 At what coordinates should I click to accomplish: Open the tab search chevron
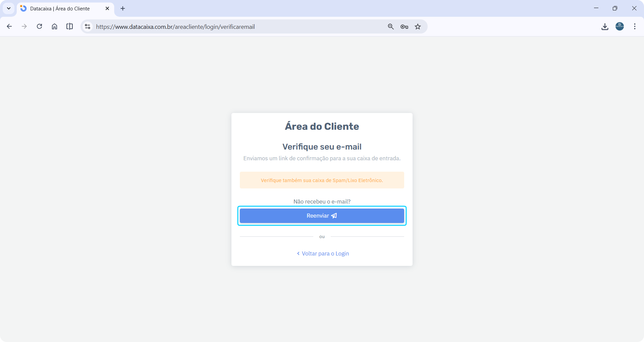point(8,8)
